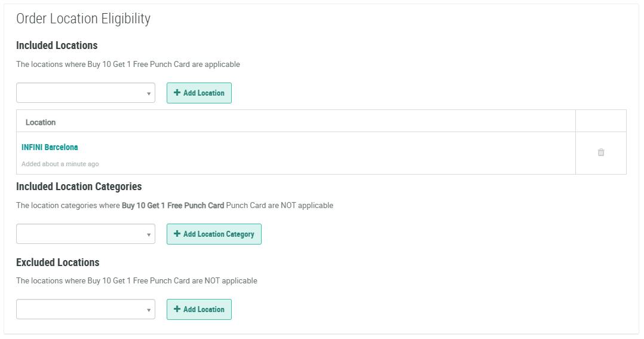Image resolution: width=644 pixels, height=339 pixels.
Task: Click the Excluded Locations section heading
Action: (x=58, y=262)
